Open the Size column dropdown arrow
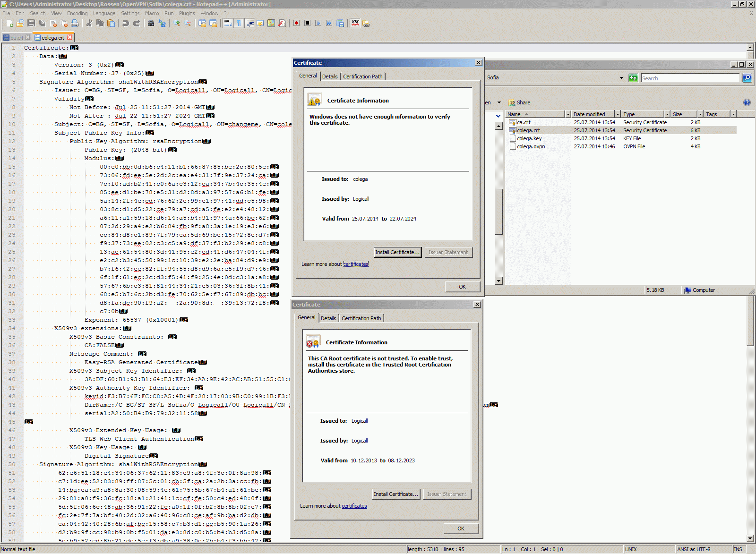The image size is (756, 554). 700,114
